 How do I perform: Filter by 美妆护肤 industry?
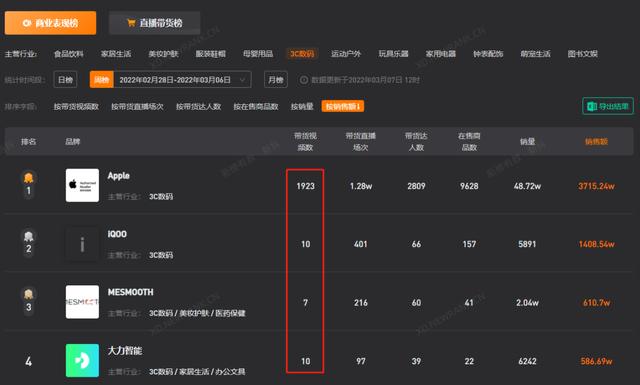tap(163, 54)
